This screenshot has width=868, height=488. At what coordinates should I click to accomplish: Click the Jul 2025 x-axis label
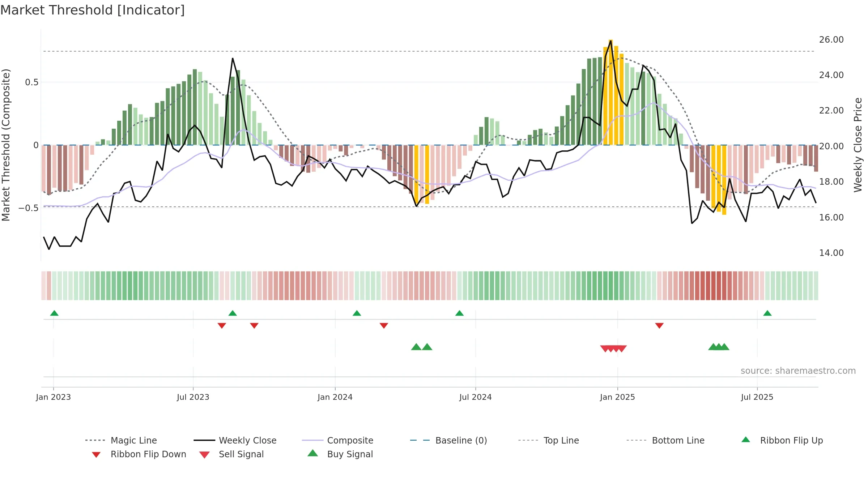757,397
